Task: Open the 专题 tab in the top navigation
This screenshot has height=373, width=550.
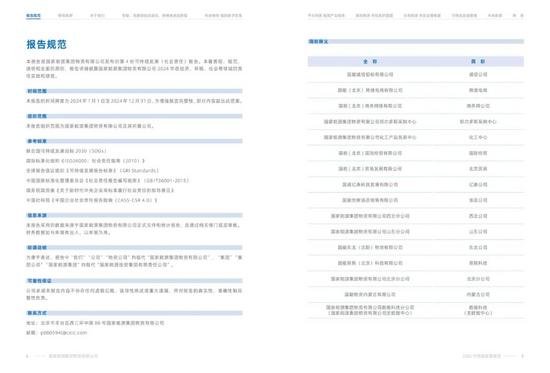Action: point(155,15)
